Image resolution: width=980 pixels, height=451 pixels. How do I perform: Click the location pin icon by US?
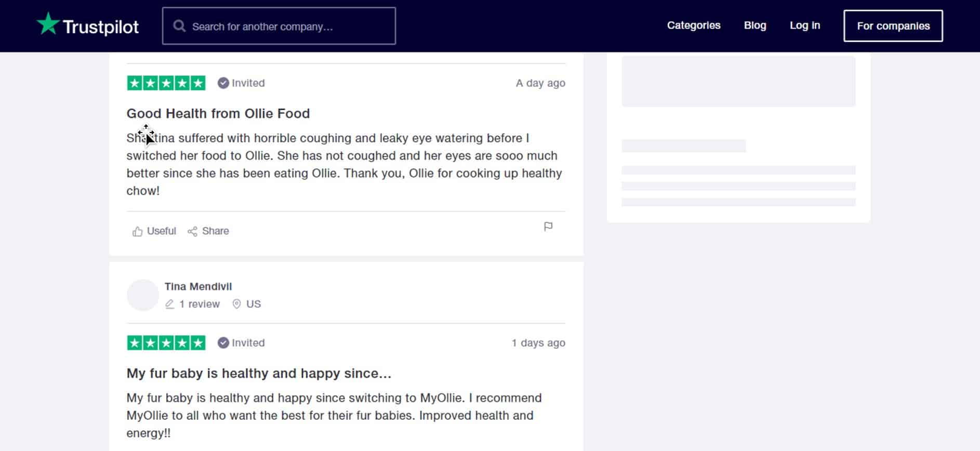coord(236,304)
